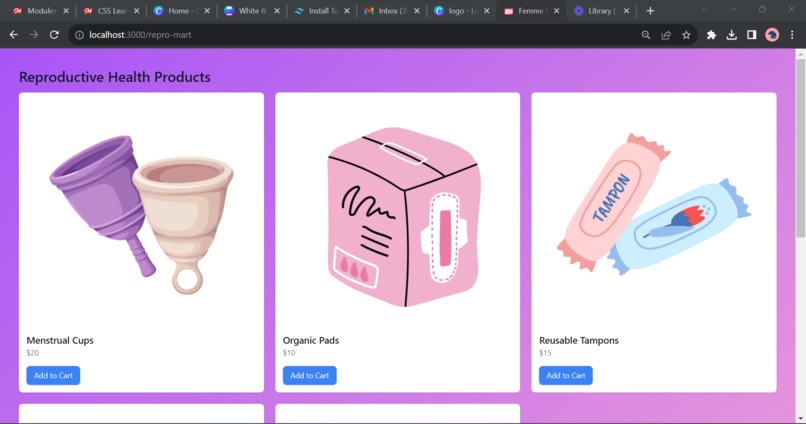
Task: Click the organic pads box image
Action: coord(404,217)
